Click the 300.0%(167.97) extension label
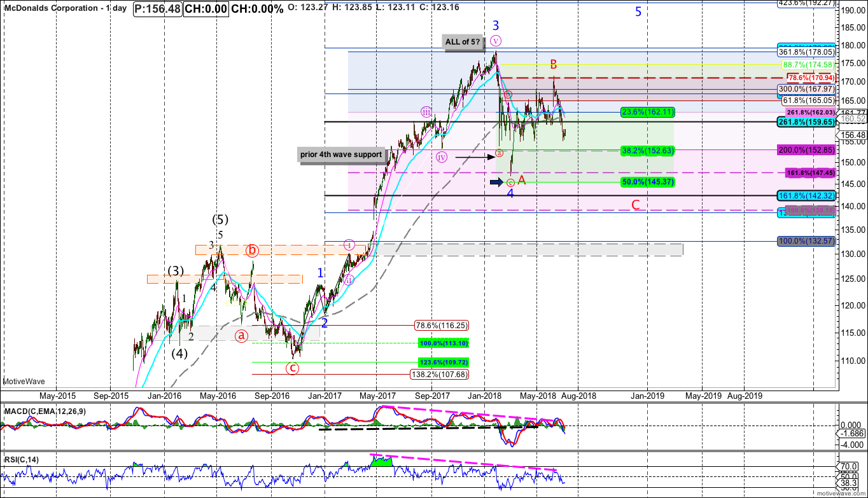This screenshot has width=868, height=498. 806,89
